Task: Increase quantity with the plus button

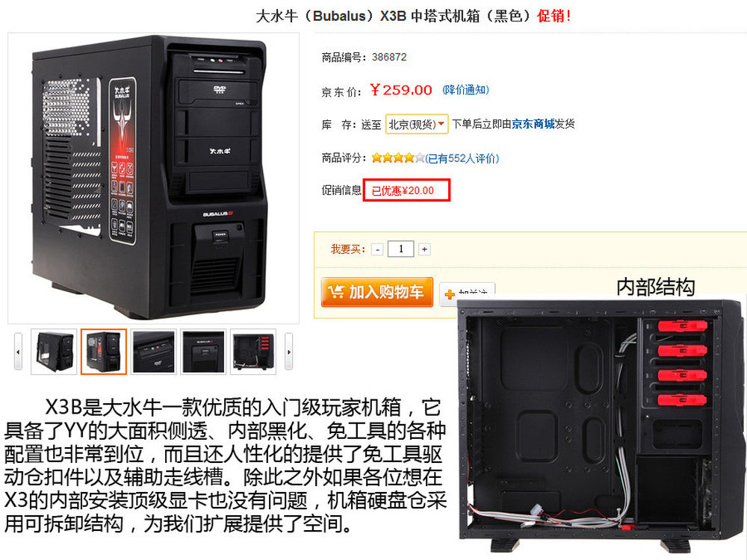Action: coord(424,249)
